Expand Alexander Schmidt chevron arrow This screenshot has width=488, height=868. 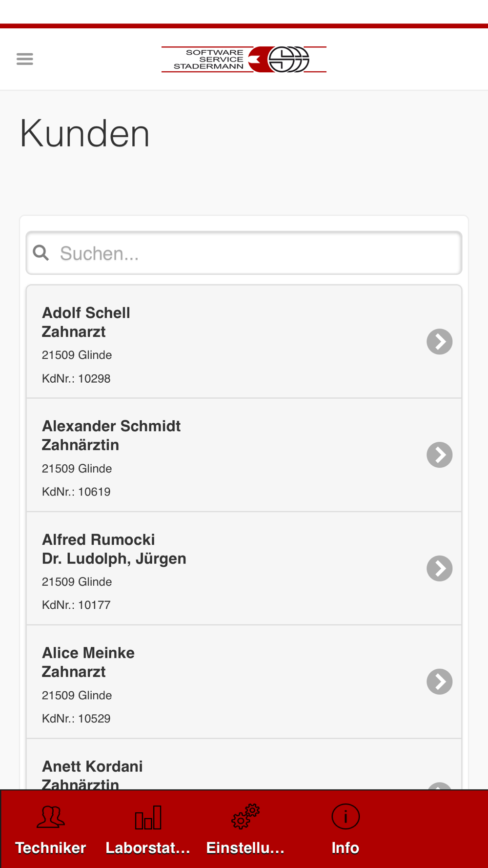tap(440, 455)
